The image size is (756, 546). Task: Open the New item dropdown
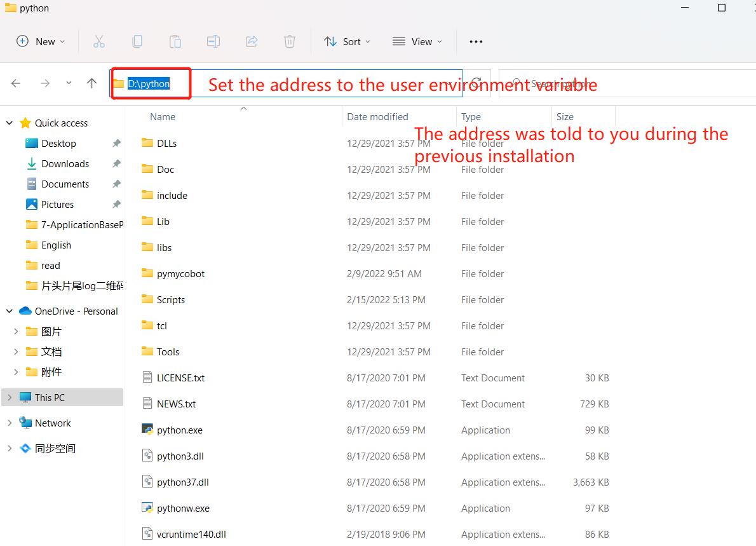[41, 42]
